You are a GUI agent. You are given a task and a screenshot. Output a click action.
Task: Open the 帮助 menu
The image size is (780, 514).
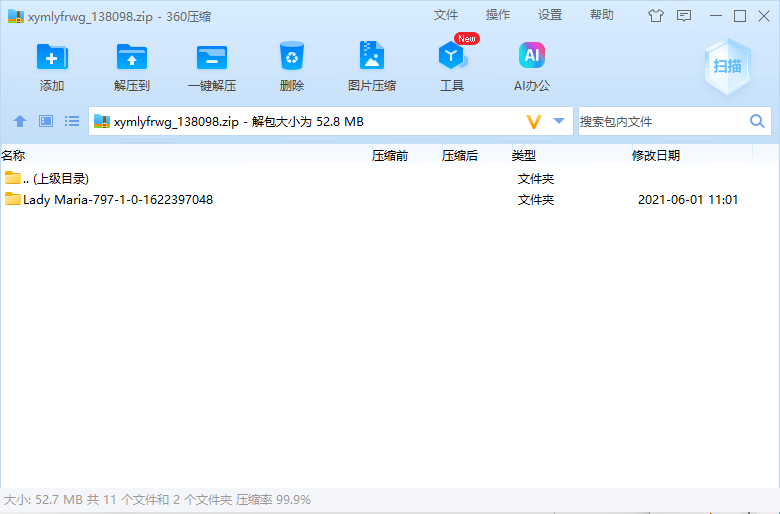601,15
